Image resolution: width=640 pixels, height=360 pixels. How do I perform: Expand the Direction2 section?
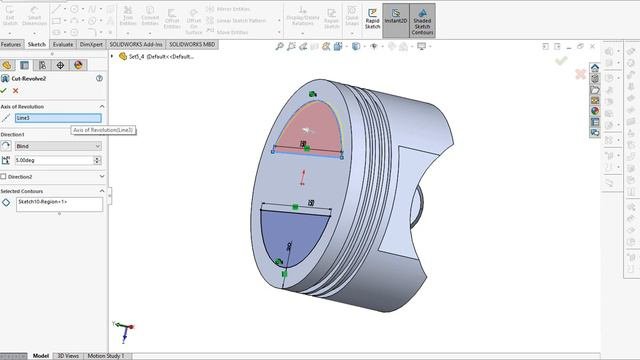click(x=102, y=176)
